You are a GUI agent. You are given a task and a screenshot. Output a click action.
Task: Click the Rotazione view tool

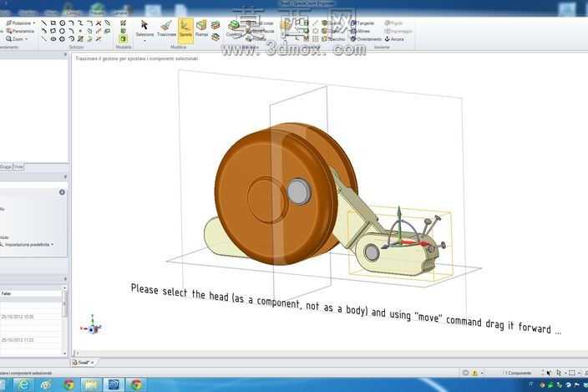(x=19, y=23)
